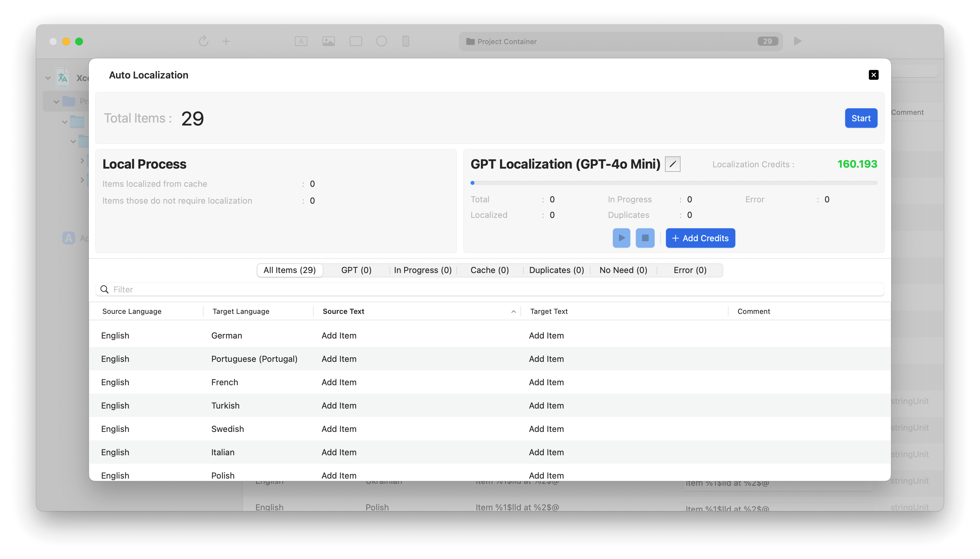Click the Start button

pos(861,118)
